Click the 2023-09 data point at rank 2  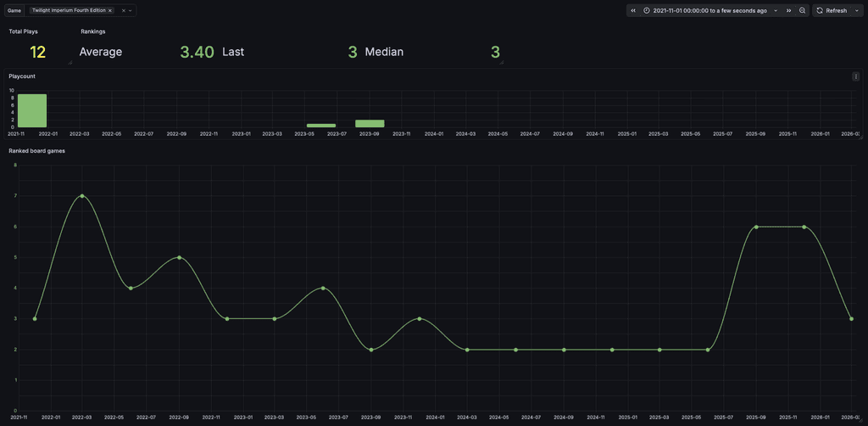coord(371,350)
